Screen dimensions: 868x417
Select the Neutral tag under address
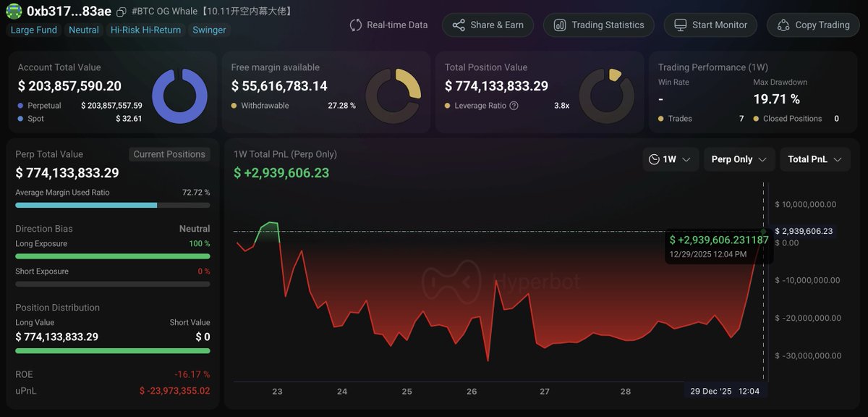coord(84,30)
